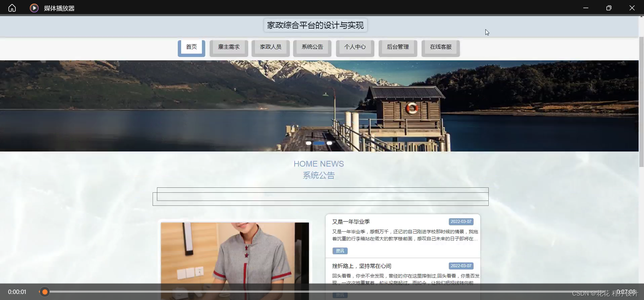Select the third carousel indicator dot
The height and width of the screenshot is (300, 644).
[329, 143]
